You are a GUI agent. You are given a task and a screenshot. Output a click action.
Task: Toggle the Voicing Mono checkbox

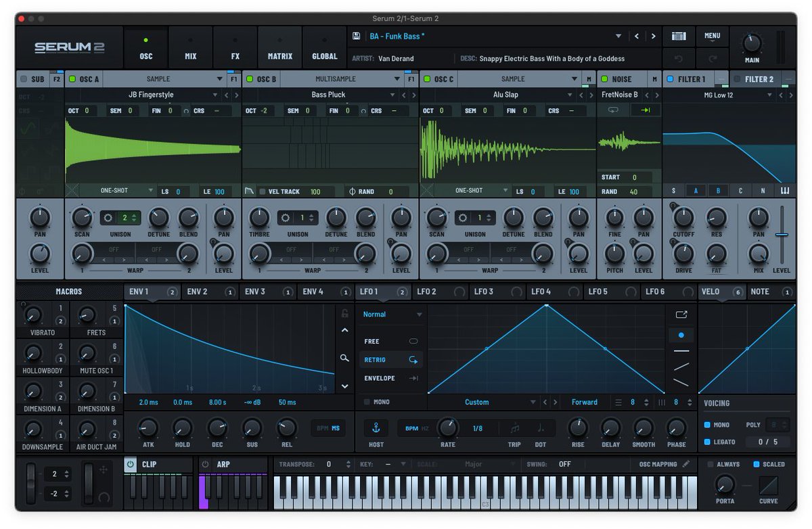[x=707, y=425]
